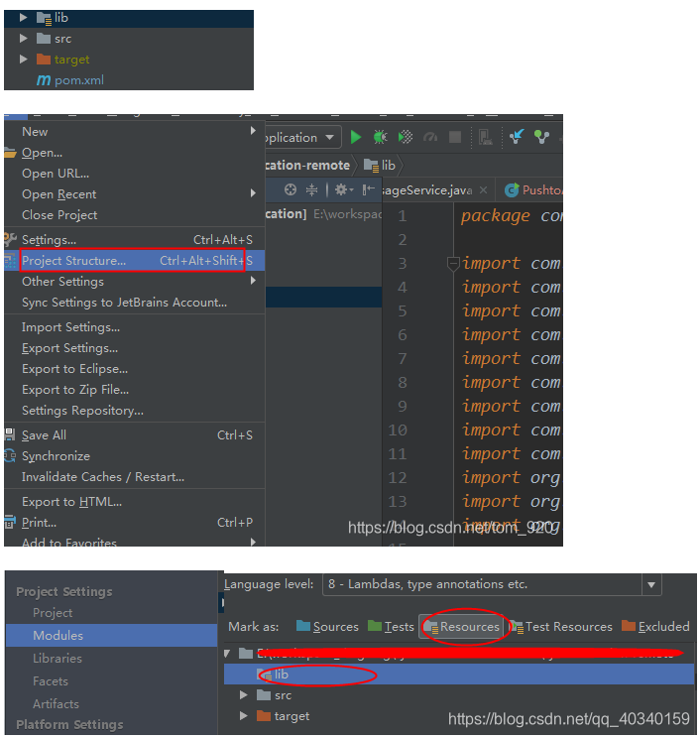The image size is (700, 738).
Task: Click Save All menu item
Action: click(135, 434)
